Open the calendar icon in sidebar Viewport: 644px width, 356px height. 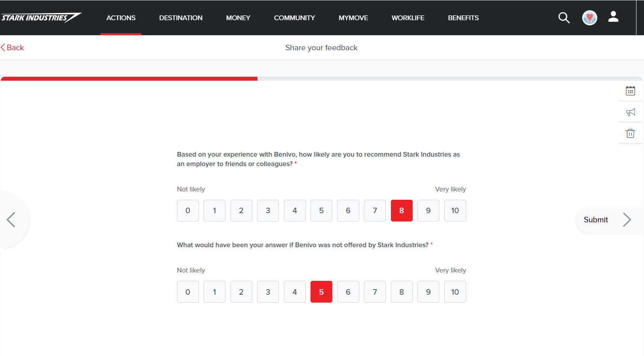630,91
